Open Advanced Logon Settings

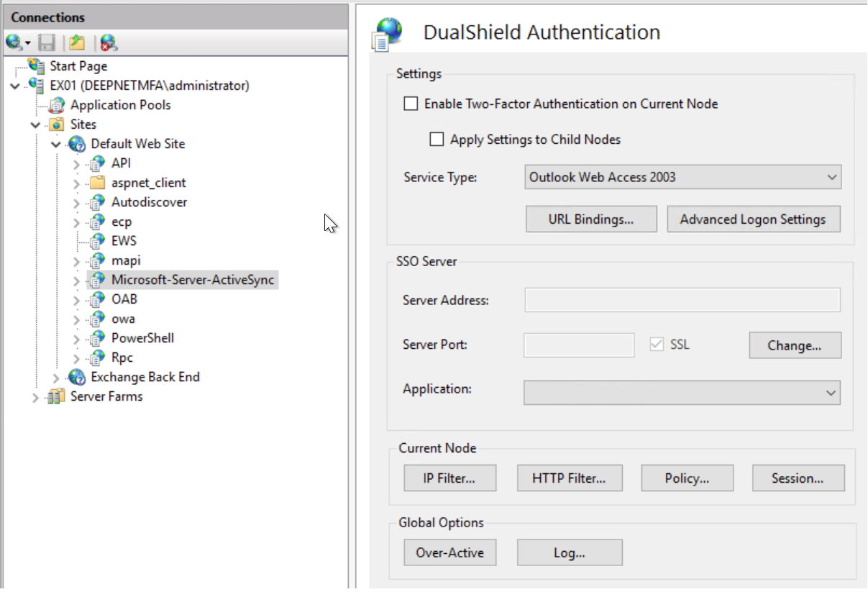click(753, 219)
